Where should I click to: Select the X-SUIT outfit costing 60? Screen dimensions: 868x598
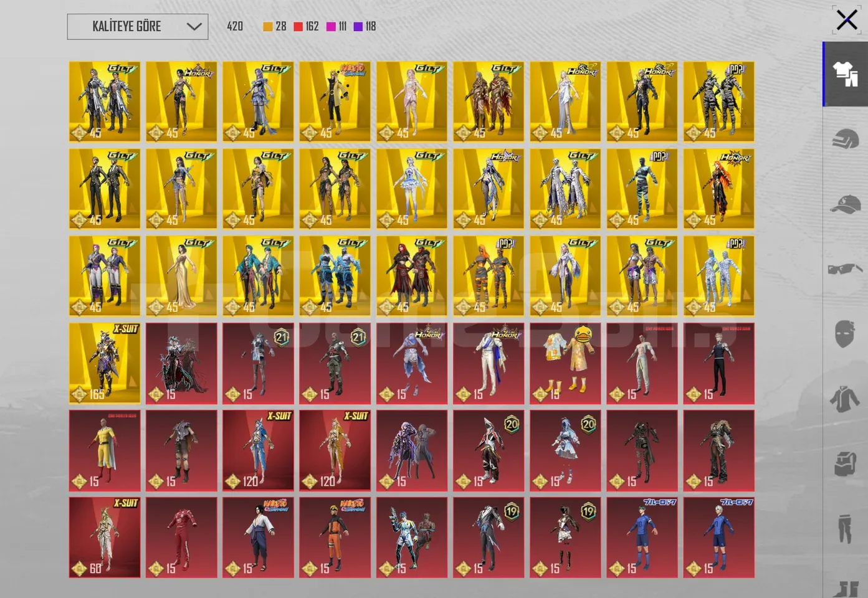pyautogui.click(x=105, y=538)
